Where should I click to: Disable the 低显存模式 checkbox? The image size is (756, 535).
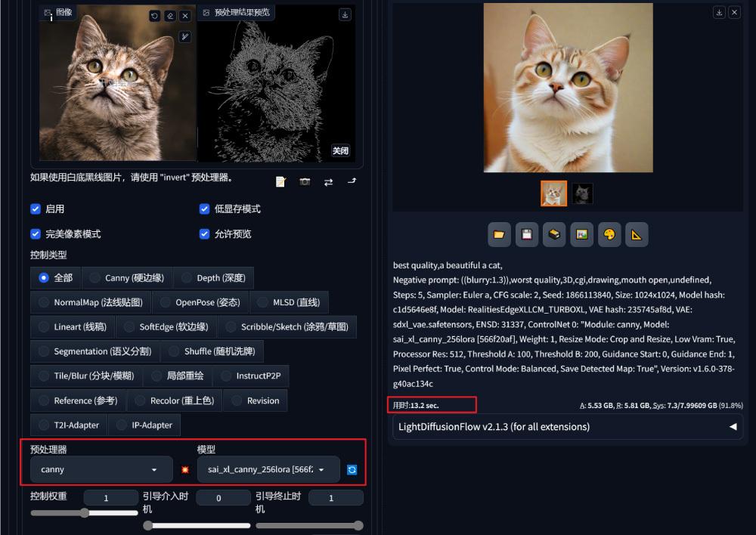204,209
